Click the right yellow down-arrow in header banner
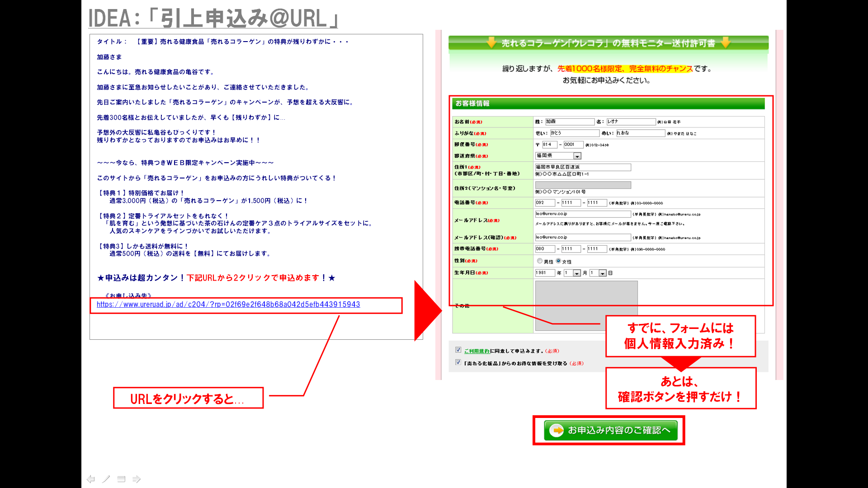The width and height of the screenshot is (868, 488). pyautogui.click(x=726, y=43)
